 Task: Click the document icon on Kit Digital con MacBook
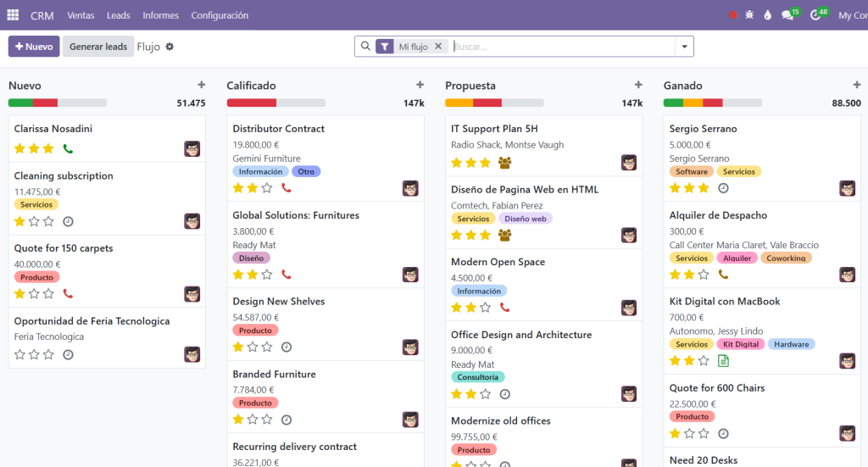pyautogui.click(x=723, y=361)
